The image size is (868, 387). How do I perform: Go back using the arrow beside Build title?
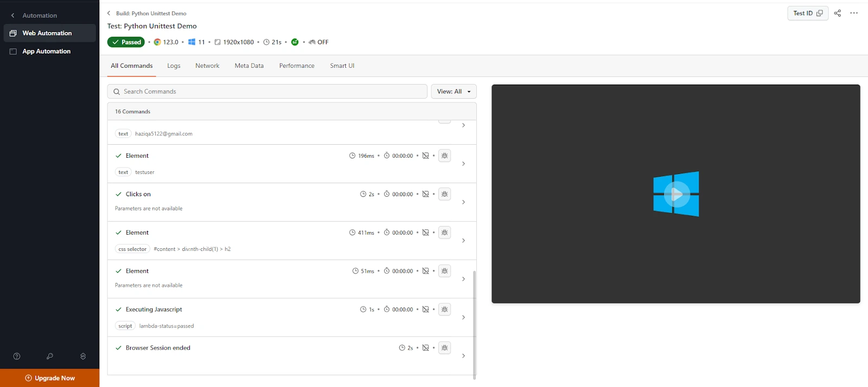click(x=109, y=13)
